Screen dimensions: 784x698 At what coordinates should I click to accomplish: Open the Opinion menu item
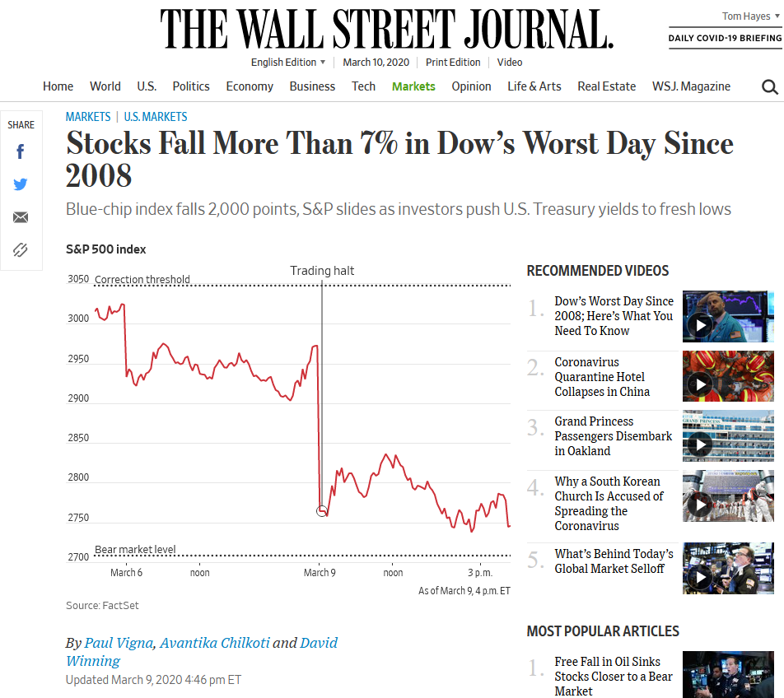coord(471,86)
